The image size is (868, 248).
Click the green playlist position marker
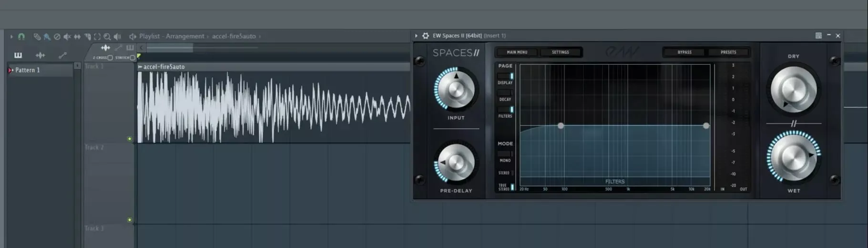[139, 56]
